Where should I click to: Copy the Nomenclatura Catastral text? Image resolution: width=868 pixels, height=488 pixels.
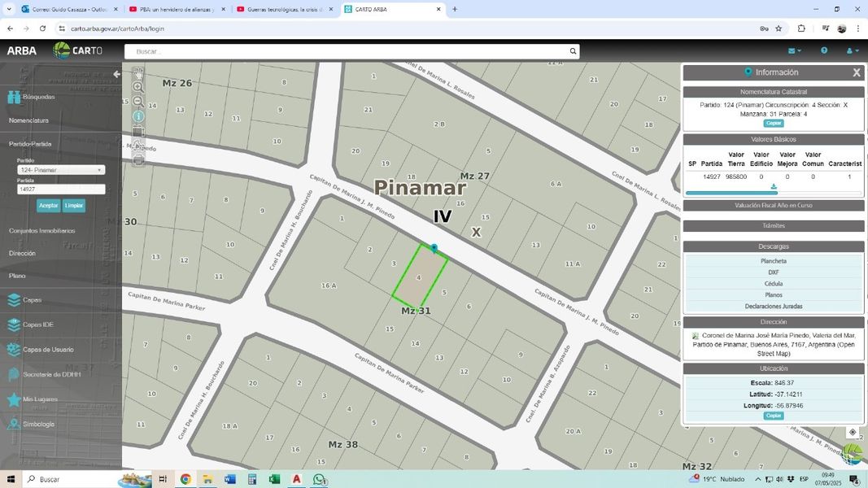click(774, 124)
